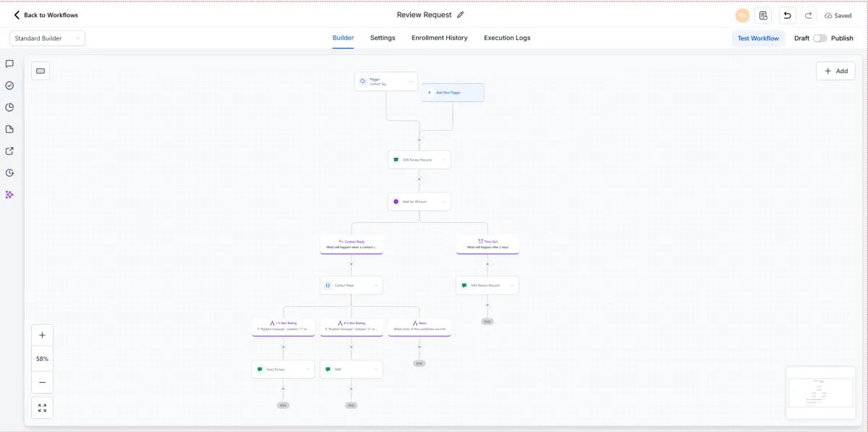The width and height of the screenshot is (868, 432).
Task: Select the None branch
Action: (420, 327)
